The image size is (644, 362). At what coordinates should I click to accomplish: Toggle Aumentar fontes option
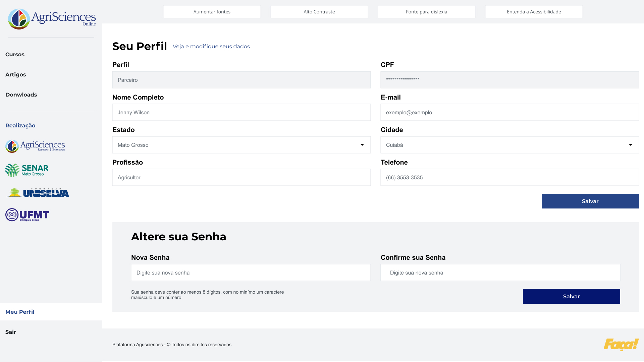(212, 12)
